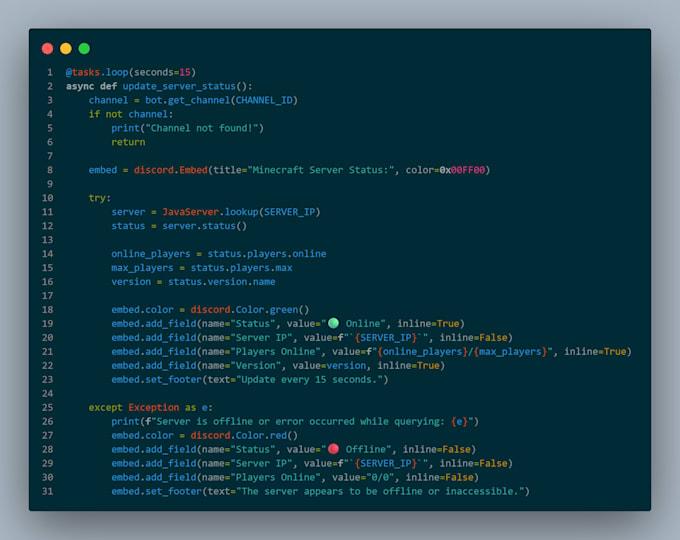
Task: Click the number 15 in seconds=15
Action: coord(185,72)
